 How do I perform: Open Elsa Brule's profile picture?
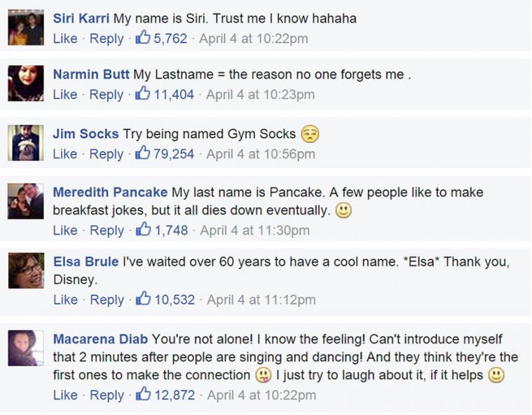(x=26, y=271)
